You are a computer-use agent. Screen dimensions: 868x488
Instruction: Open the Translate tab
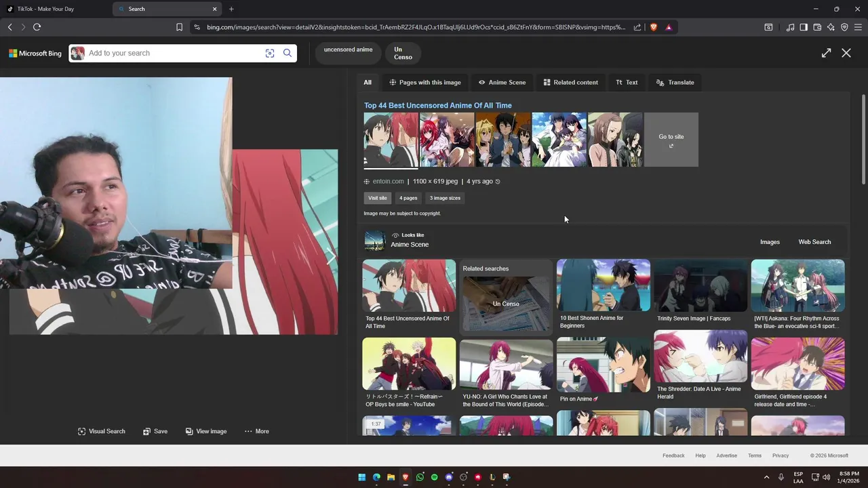pos(675,82)
